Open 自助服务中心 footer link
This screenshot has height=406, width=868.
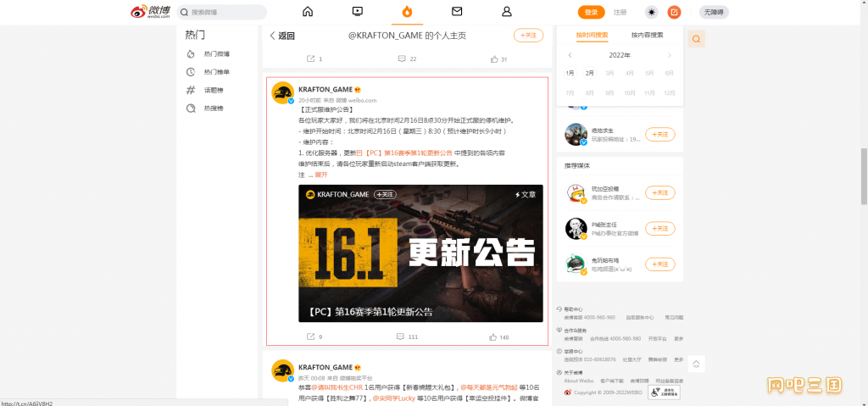click(x=639, y=318)
